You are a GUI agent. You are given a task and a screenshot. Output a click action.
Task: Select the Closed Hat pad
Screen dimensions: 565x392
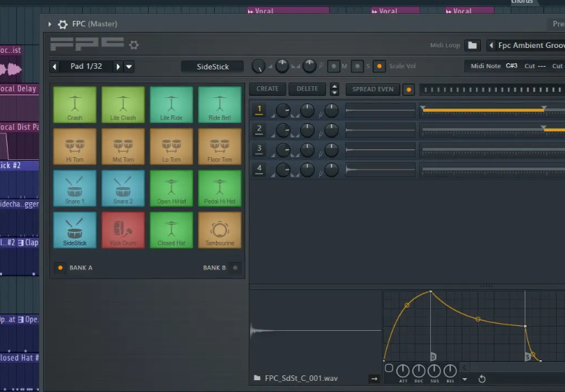tap(171, 230)
